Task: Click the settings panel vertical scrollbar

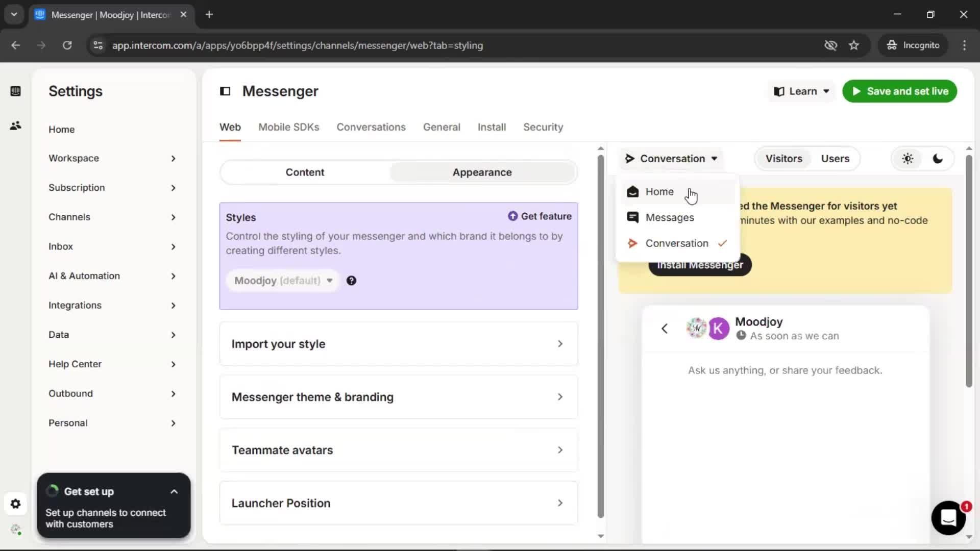Action: [601, 337]
